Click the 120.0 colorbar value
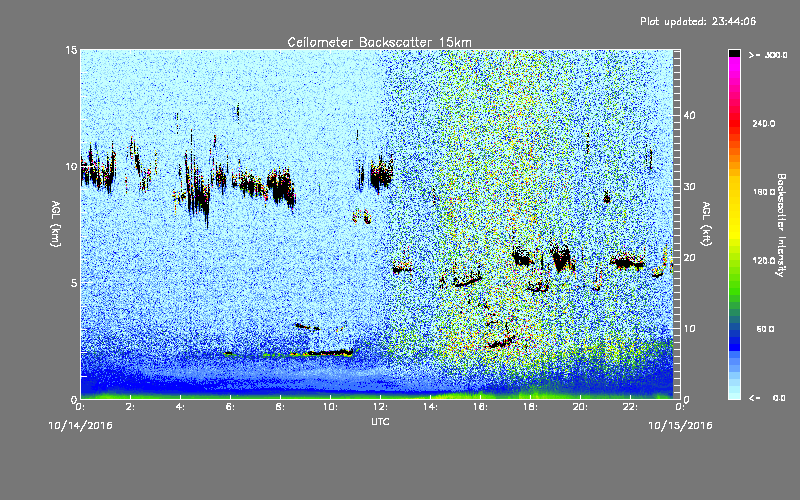800x500 pixels. [x=764, y=260]
